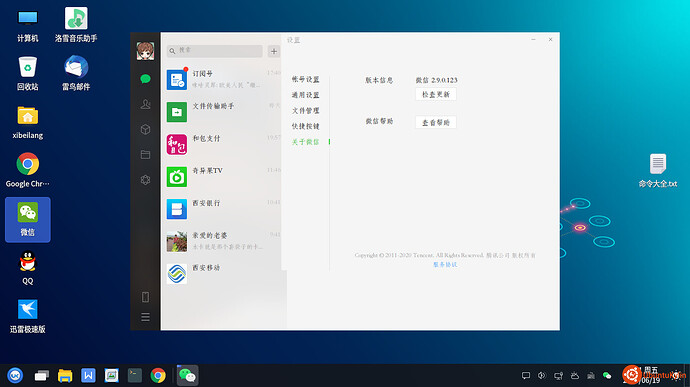
Task: Open Chrome from the taskbar
Action: coord(158,376)
